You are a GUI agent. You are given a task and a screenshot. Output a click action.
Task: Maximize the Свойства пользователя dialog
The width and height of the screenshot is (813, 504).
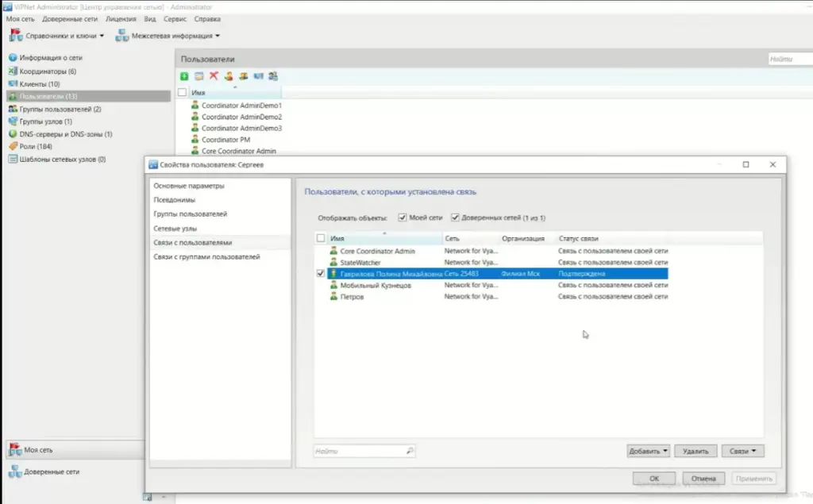coord(746,164)
